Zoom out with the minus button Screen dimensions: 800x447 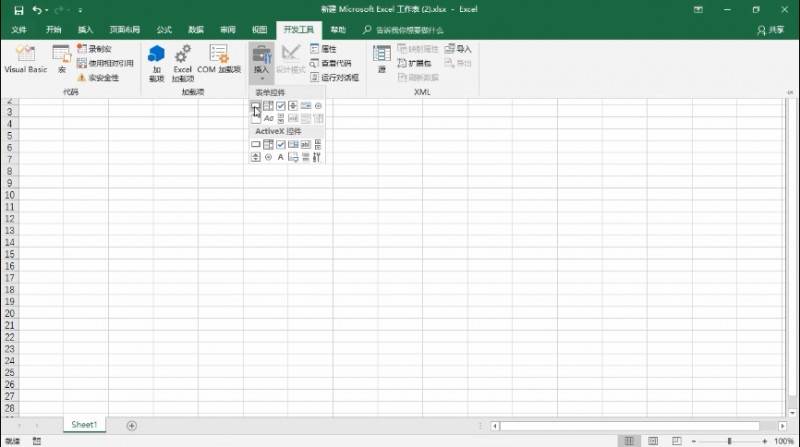tap(694, 441)
